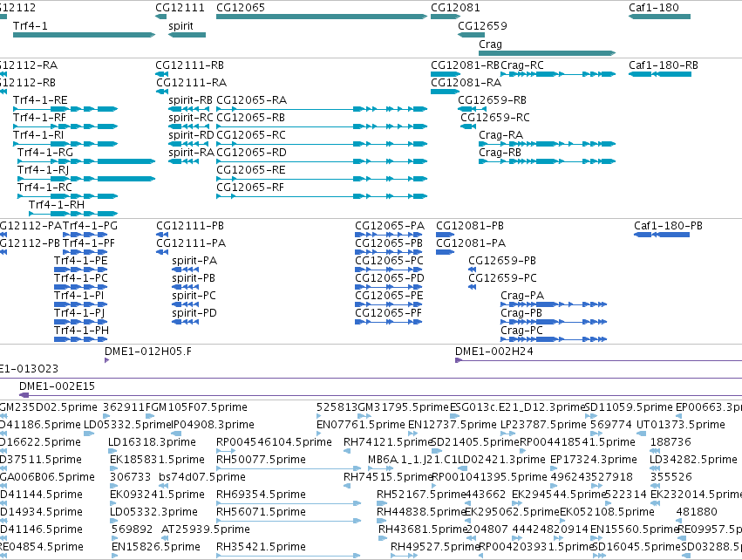Image resolution: width=742 pixels, height=560 pixels.
Task: Click transcript Trf4-1-RJ label
Action: pos(43,170)
